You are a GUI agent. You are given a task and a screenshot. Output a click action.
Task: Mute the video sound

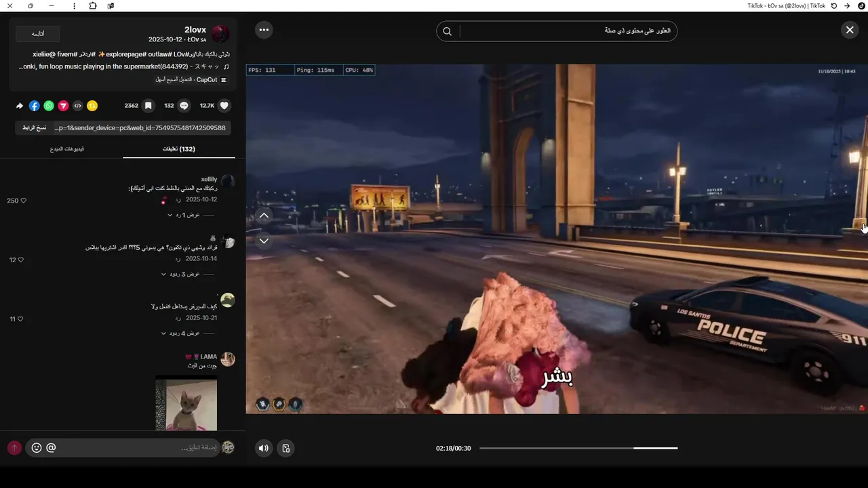pyautogui.click(x=264, y=448)
